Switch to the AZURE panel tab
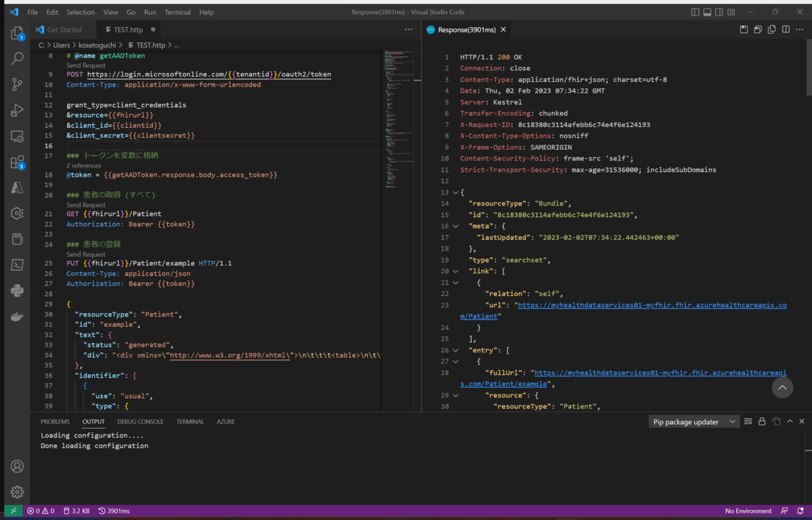Screen dimensions: 812x520 tap(225, 421)
